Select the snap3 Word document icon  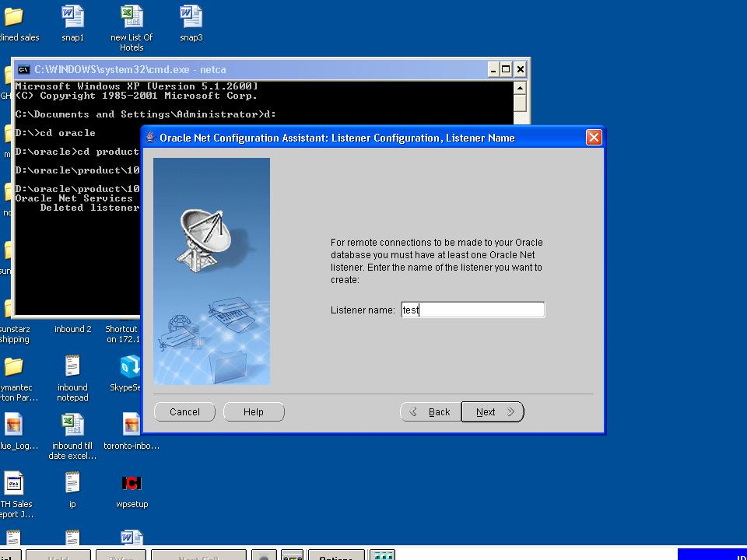coord(191,17)
